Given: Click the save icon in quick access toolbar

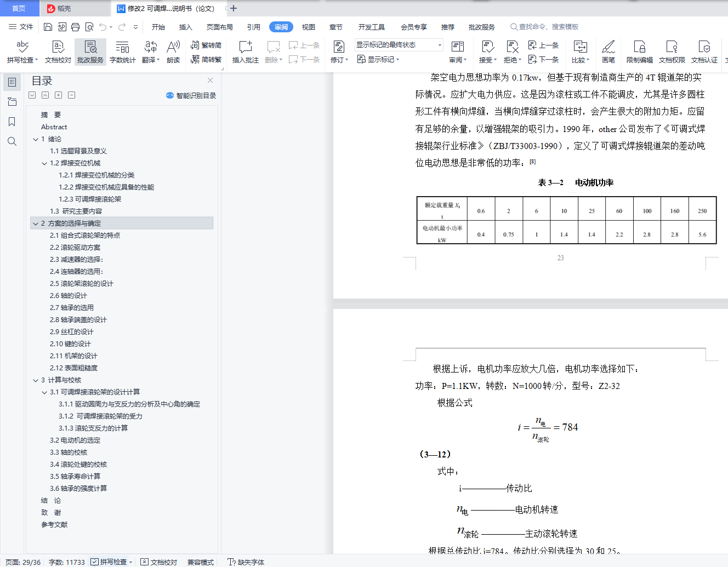Looking at the screenshot, I should coord(48,27).
